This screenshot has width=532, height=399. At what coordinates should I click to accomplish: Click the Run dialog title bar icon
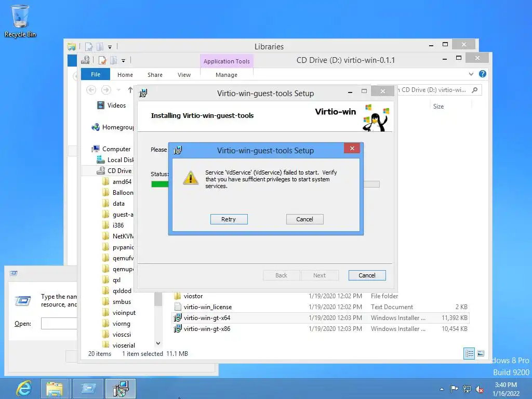point(14,273)
